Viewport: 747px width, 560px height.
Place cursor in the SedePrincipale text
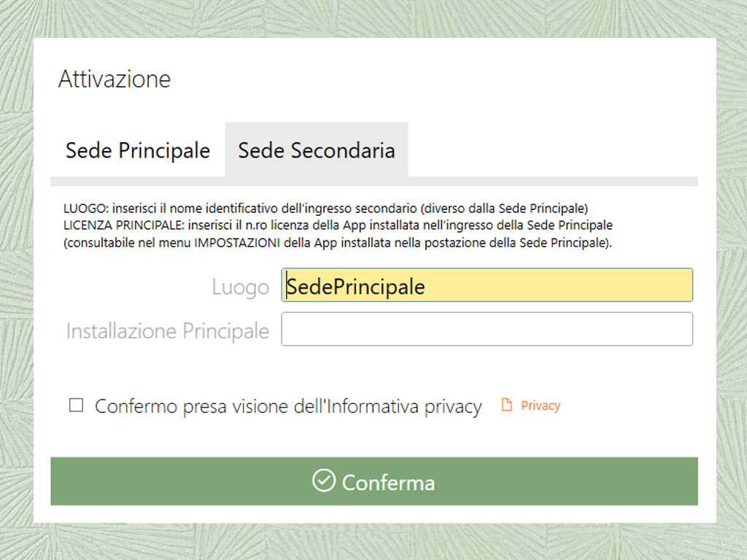355,287
